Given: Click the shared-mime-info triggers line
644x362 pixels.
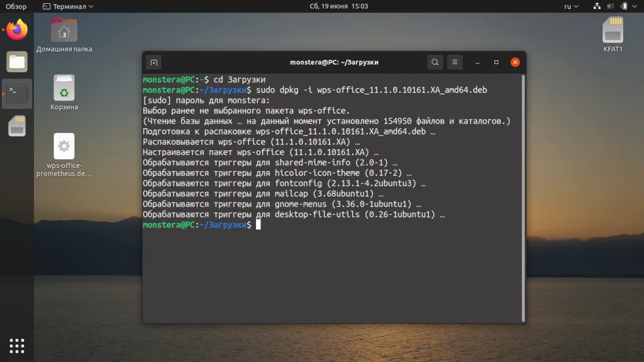Looking at the screenshot, I should tap(270, 163).
